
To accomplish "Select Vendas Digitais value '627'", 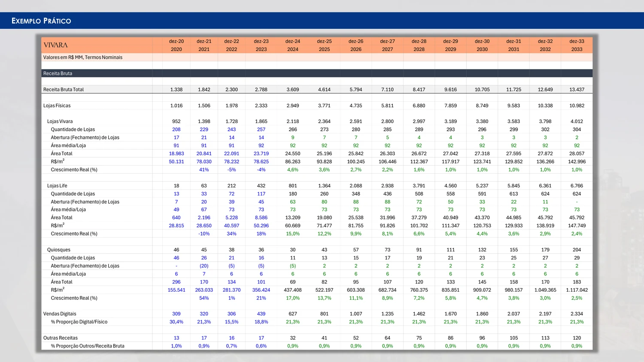I will tap(293, 314).
